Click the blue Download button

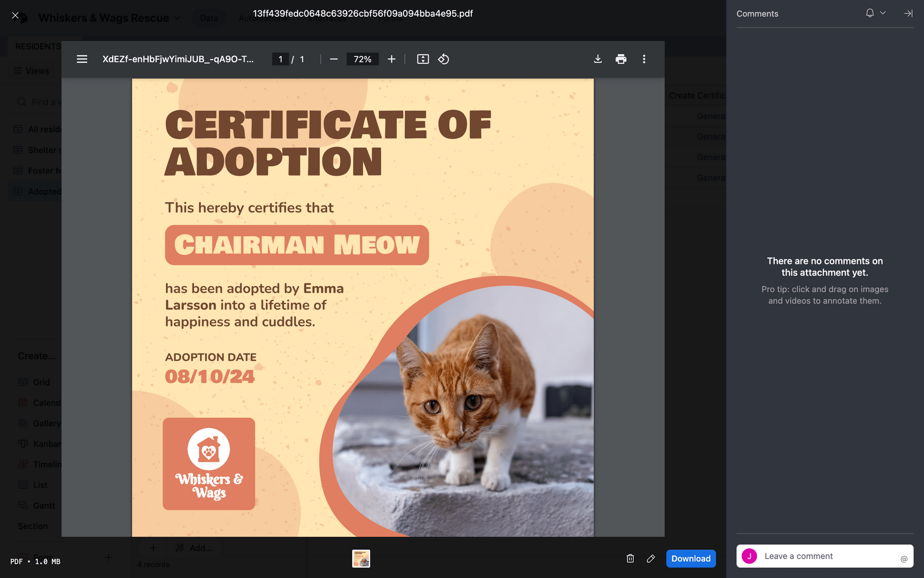coord(691,559)
